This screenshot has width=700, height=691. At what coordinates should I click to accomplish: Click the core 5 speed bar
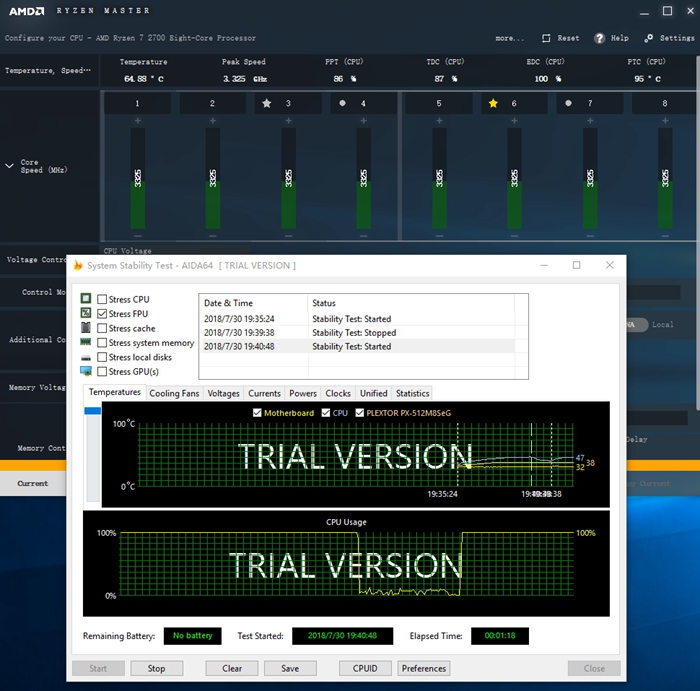point(438,180)
